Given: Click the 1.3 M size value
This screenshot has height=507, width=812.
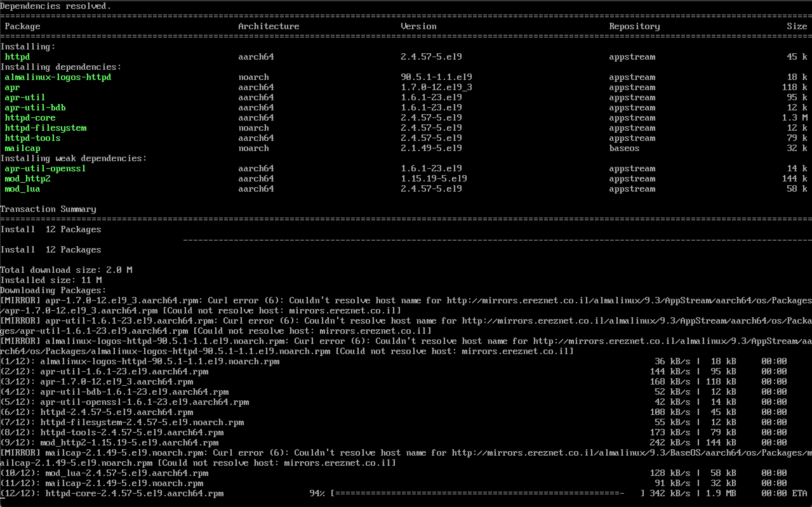Looking at the screenshot, I should pyautogui.click(x=795, y=118).
